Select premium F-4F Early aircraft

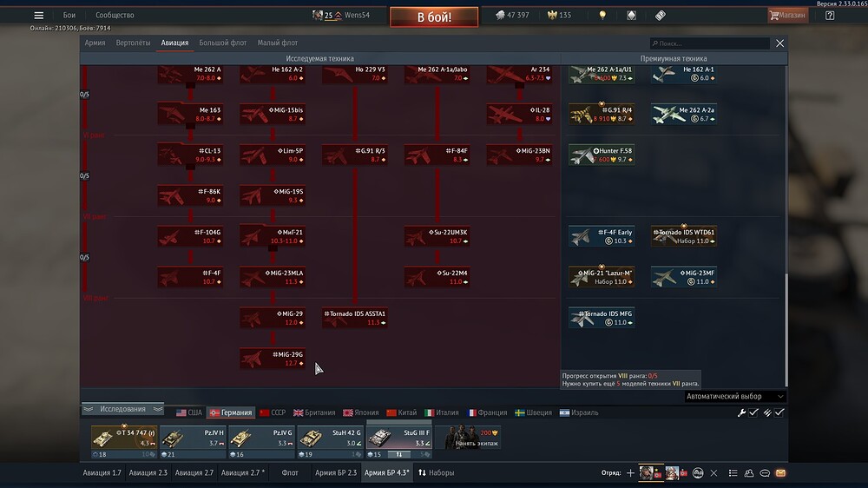602,236
